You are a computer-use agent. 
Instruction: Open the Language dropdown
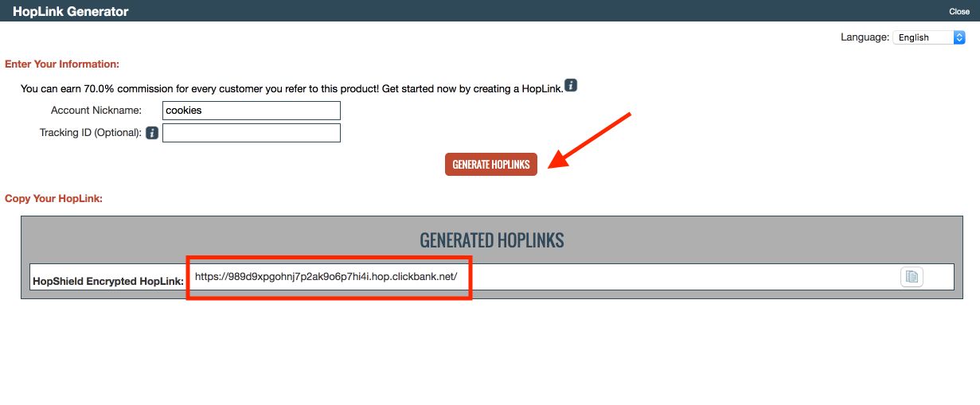(929, 37)
